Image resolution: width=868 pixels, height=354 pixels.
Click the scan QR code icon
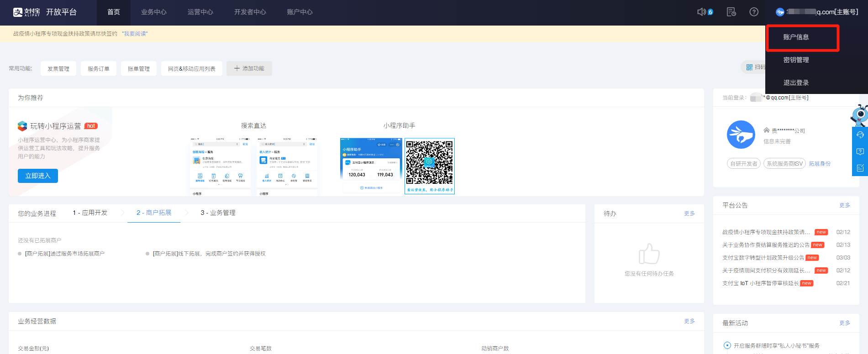[749, 67]
